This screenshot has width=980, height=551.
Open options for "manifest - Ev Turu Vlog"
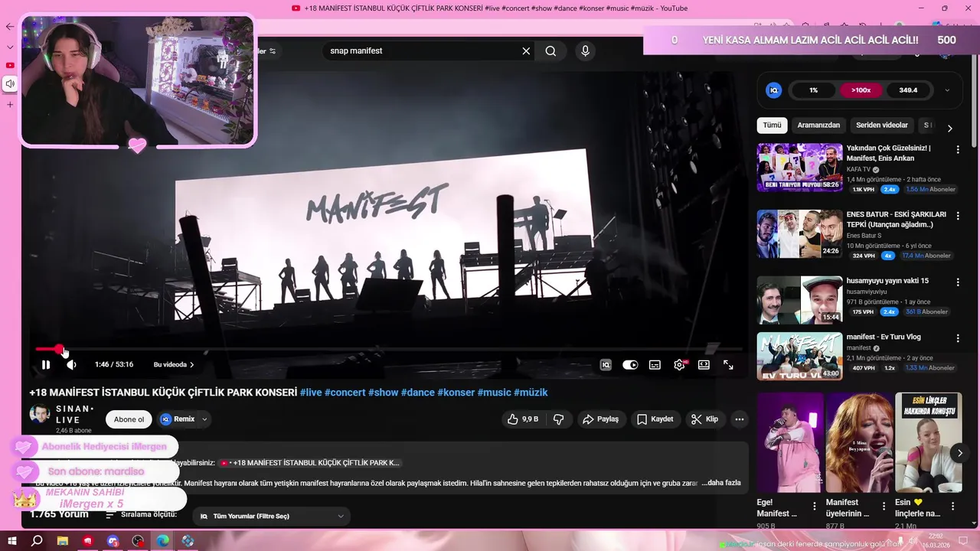(x=958, y=338)
